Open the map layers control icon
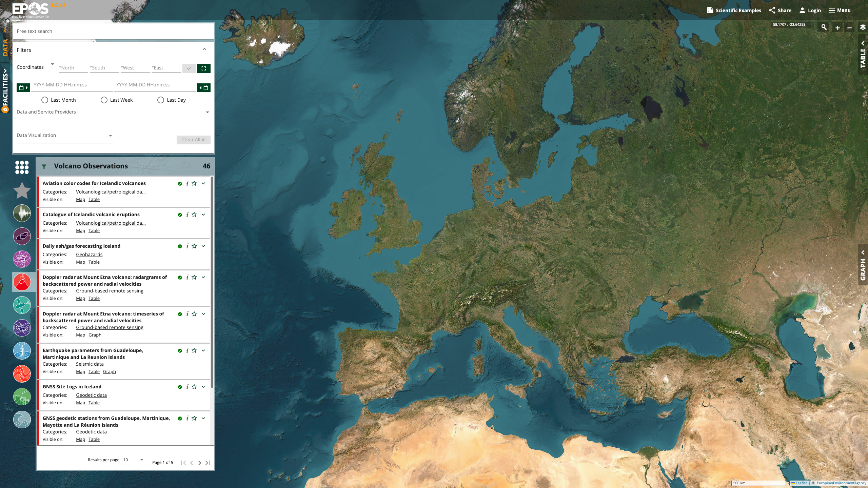The image size is (868, 488). click(x=863, y=27)
